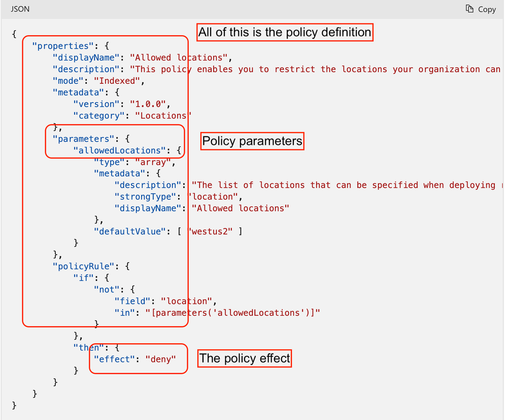Screen dimensions: 507x420
Task: Click the Copy button label
Action: coord(487,9)
